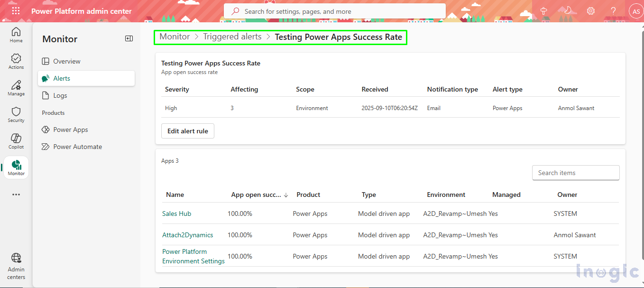This screenshot has height=288, width=644.
Task: Collapse the Monitor navigation pane
Action: pyautogui.click(x=129, y=38)
